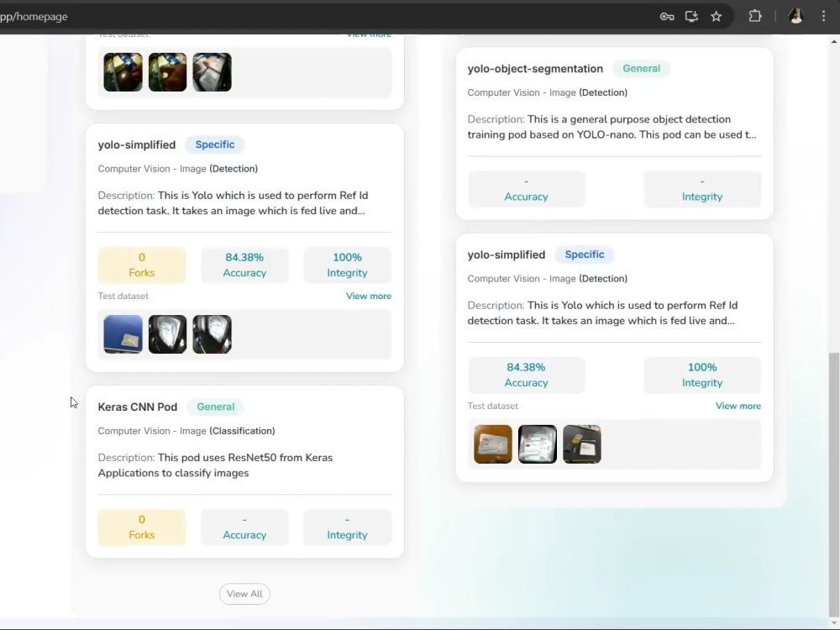
Task: Click 84.38% Accuracy on left yolo-simplified card
Action: [x=244, y=265]
